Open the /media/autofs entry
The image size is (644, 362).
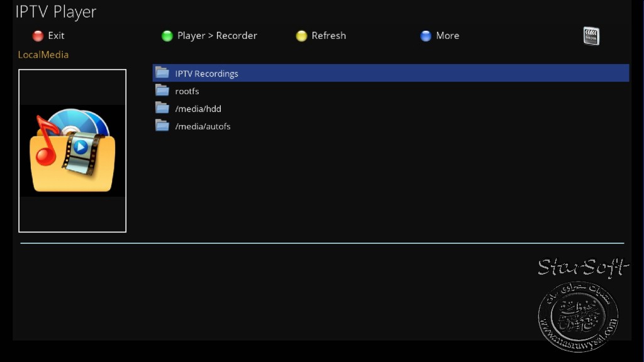tap(391, 126)
